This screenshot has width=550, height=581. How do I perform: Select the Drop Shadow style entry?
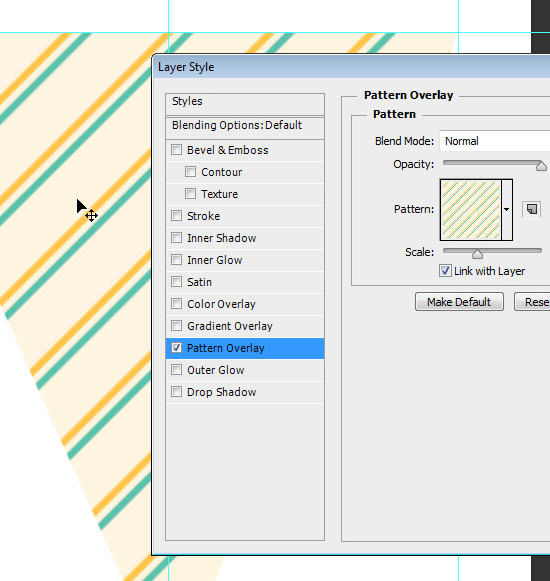[x=245, y=392]
